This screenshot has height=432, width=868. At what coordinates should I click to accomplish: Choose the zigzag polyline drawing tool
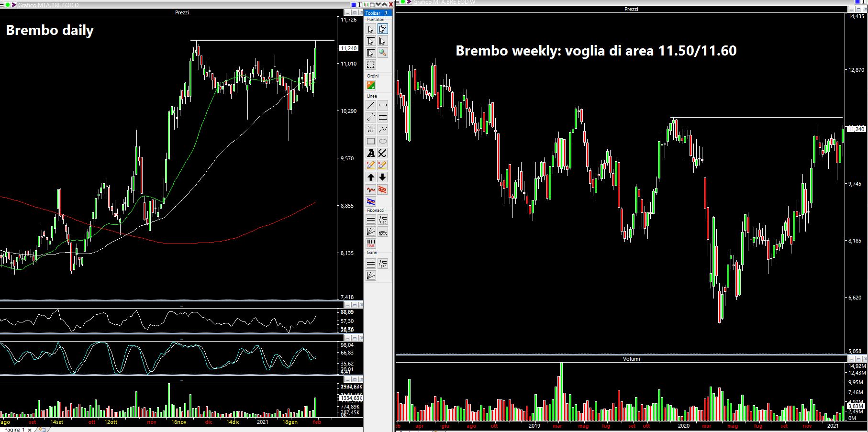click(382, 130)
